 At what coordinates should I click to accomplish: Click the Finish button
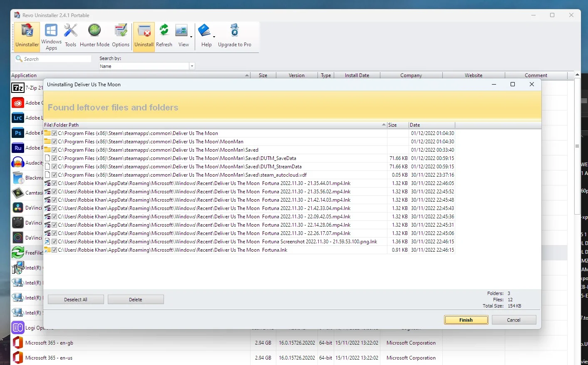pyautogui.click(x=466, y=320)
